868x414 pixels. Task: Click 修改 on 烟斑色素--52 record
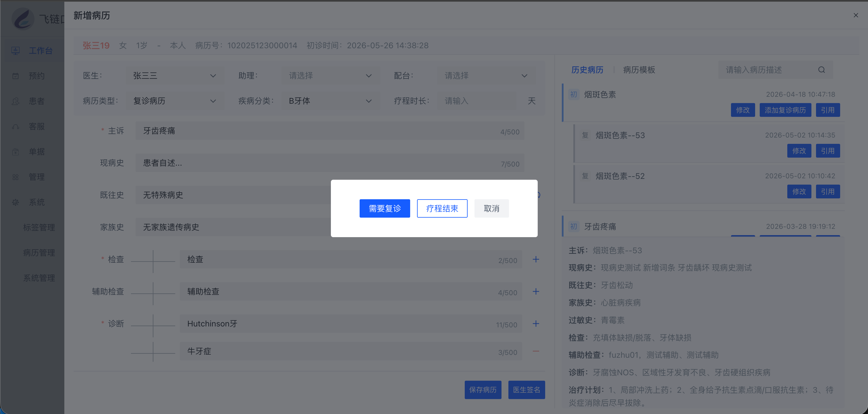[x=799, y=192]
